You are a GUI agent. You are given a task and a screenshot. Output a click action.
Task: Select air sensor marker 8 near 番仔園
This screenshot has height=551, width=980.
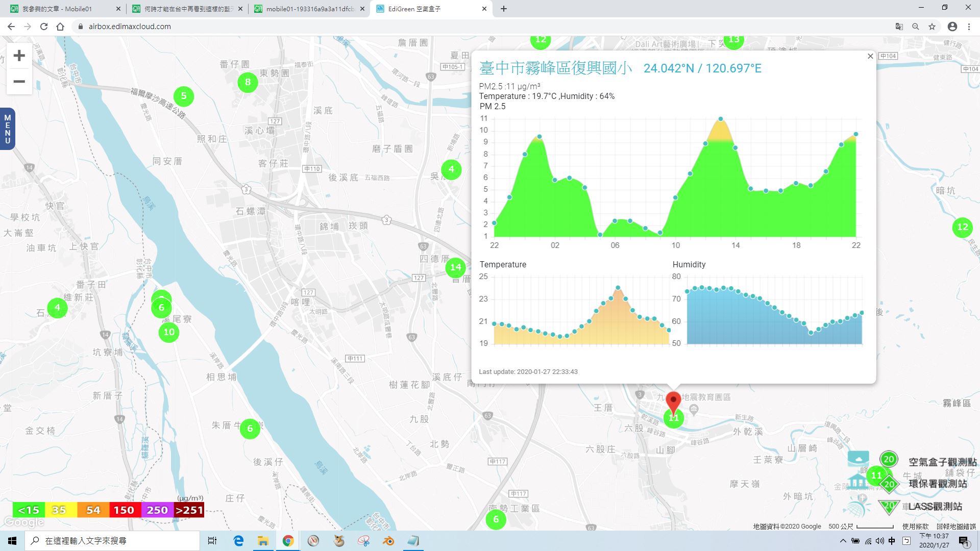pyautogui.click(x=248, y=82)
